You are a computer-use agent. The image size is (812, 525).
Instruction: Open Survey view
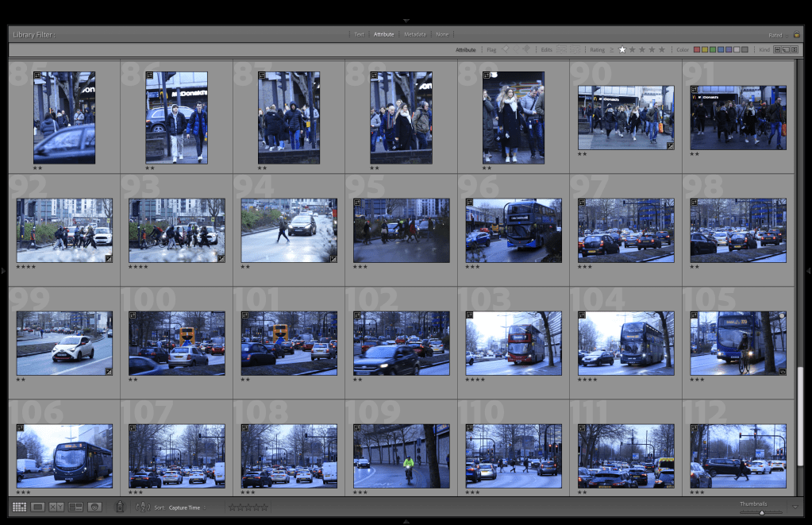click(x=76, y=507)
